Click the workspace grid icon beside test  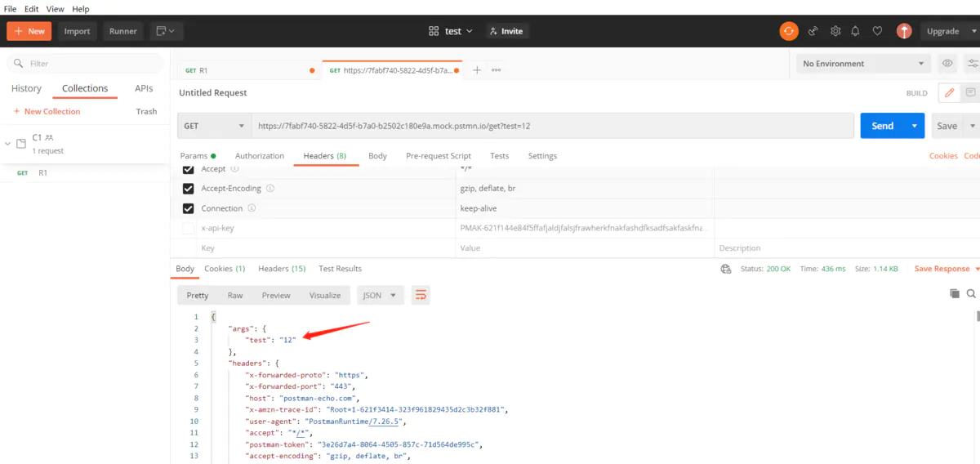pyautogui.click(x=434, y=31)
